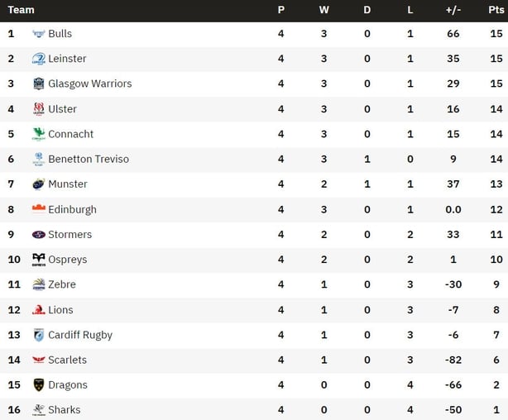
Task: Click the Munster stag logo
Action: coord(39,184)
